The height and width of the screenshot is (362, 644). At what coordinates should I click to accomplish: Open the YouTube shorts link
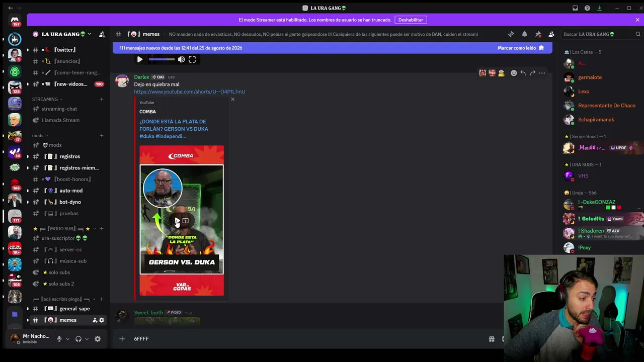click(x=190, y=92)
